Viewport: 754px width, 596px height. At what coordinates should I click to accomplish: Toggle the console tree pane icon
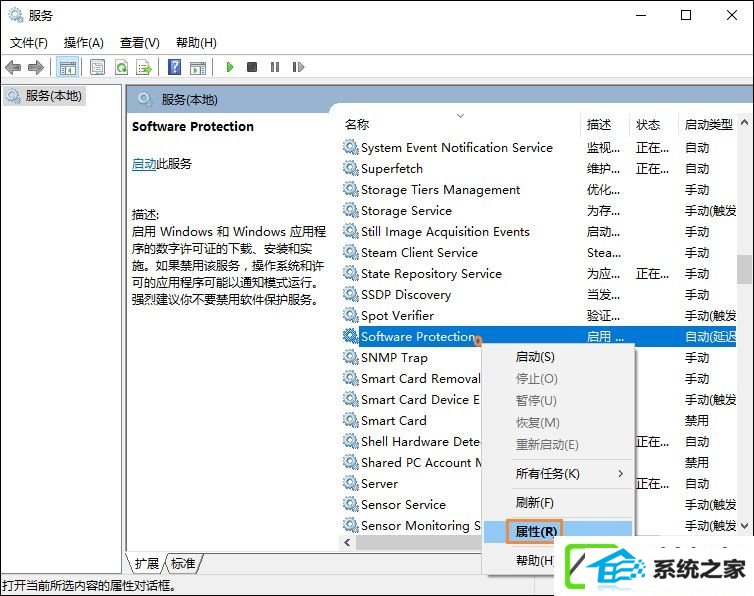(68, 67)
